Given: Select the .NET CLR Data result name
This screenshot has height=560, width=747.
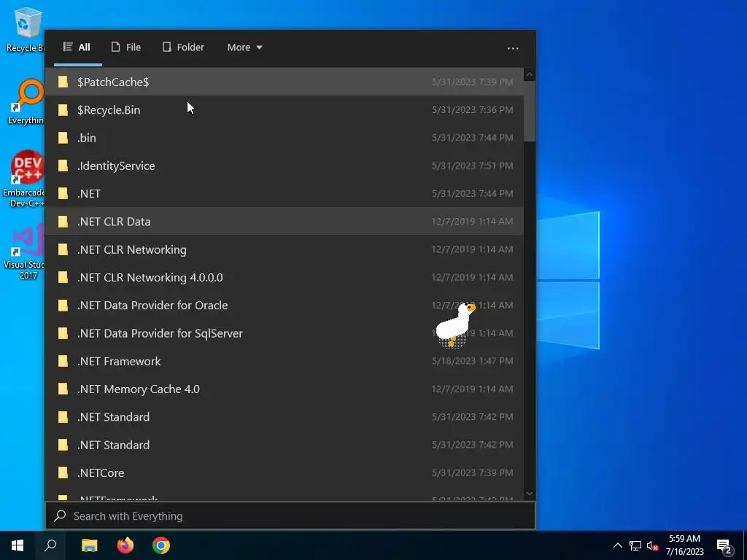Looking at the screenshot, I should pyautogui.click(x=114, y=222).
